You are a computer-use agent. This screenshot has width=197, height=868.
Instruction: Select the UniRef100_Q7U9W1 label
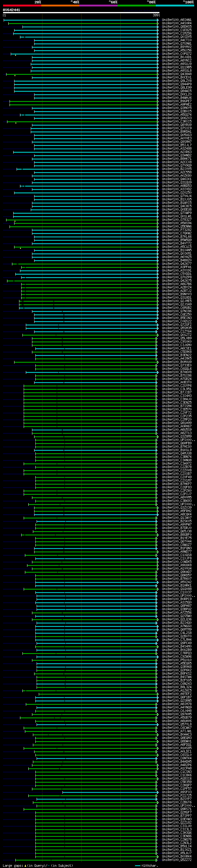176,43
